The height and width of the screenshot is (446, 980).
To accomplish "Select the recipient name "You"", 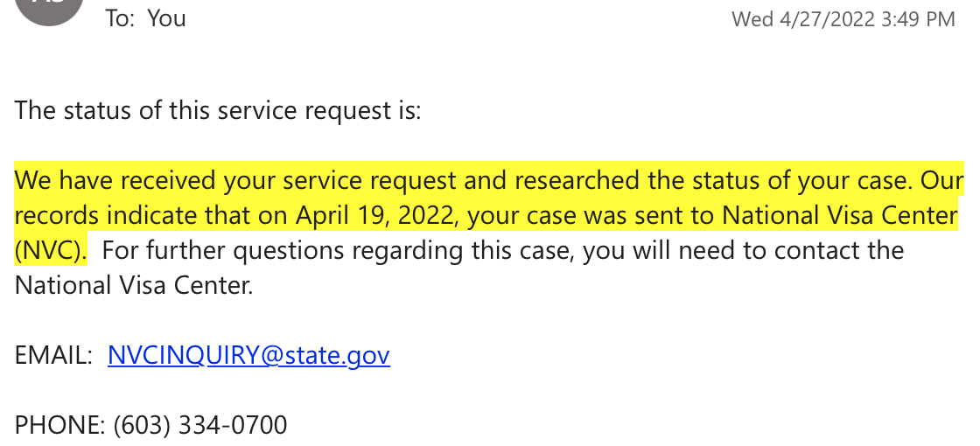I will (166, 18).
